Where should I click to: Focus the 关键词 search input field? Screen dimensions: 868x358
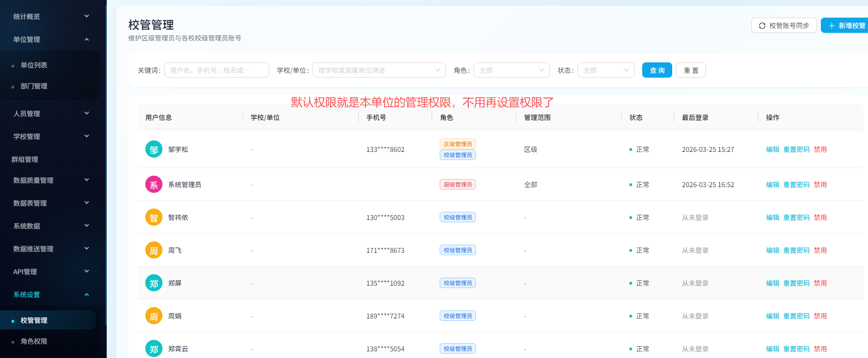tap(216, 70)
